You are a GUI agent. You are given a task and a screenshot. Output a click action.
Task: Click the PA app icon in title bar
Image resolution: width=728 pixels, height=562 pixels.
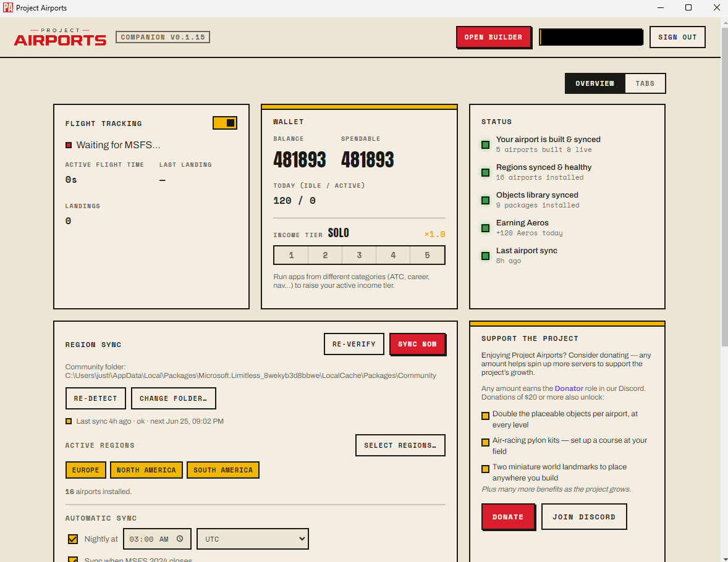click(x=8, y=7)
